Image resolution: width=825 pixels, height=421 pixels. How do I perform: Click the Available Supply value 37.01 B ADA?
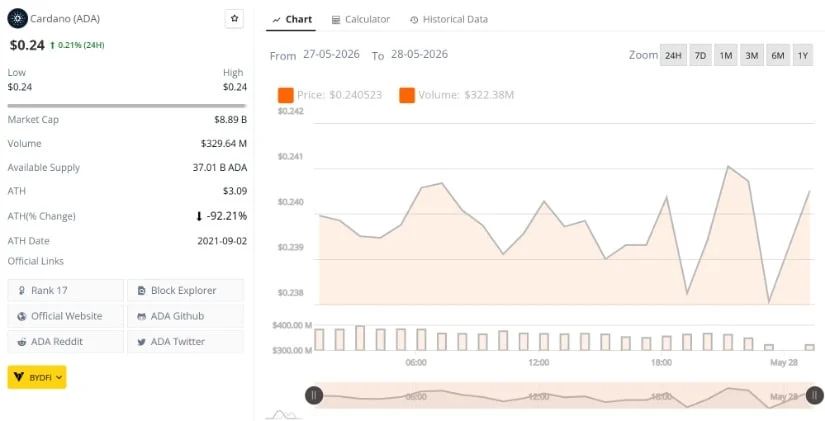point(219,167)
